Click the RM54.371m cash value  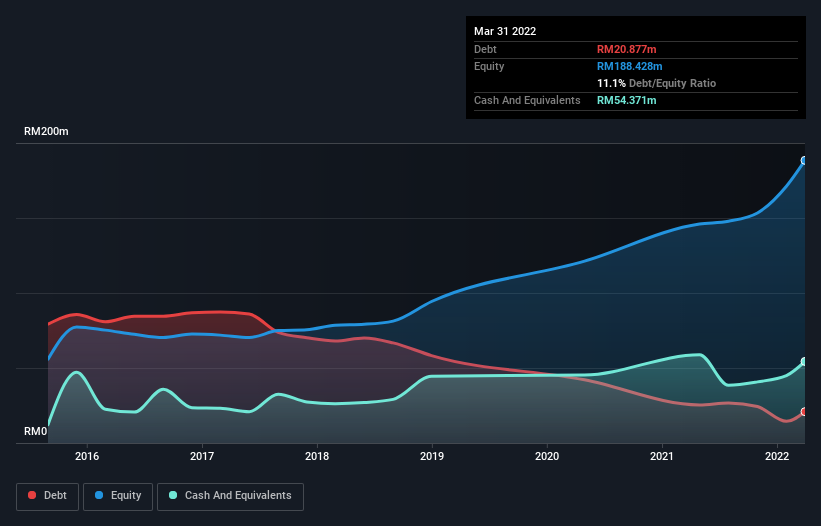click(627, 100)
